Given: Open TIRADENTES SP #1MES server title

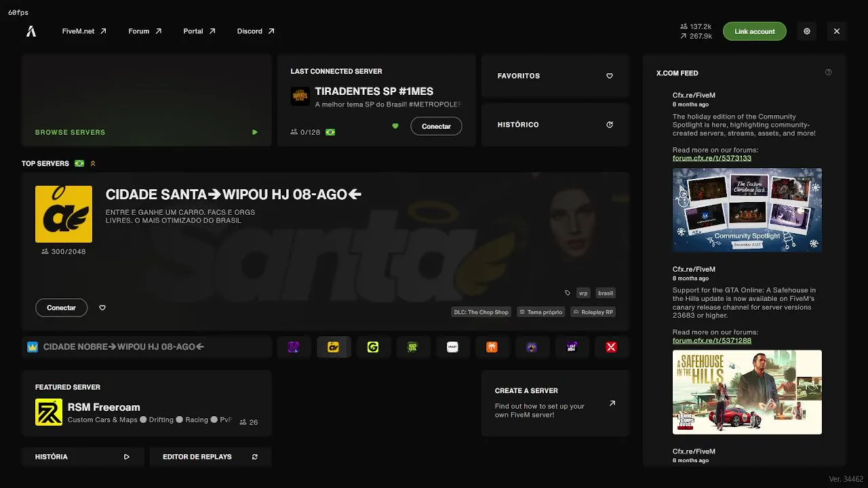Looking at the screenshot, I should click(x=374, y=91).
